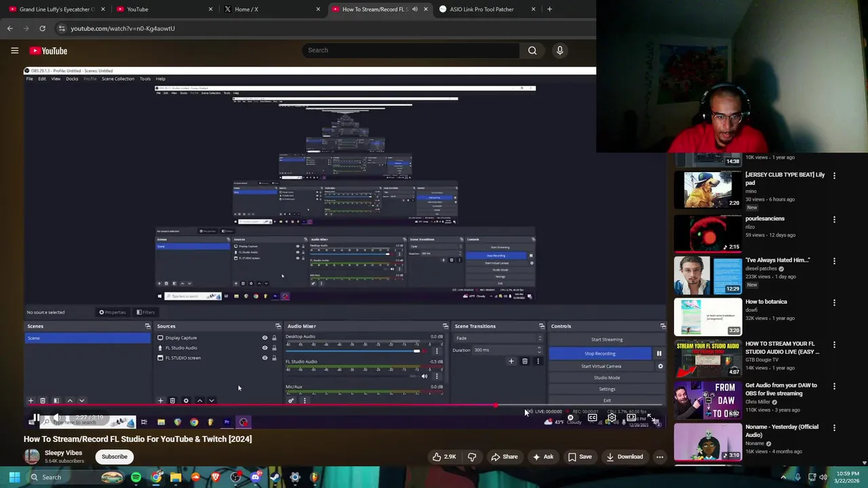Remove selected scene with trash icon
The image size is (868, 488).
pos(43,401)
